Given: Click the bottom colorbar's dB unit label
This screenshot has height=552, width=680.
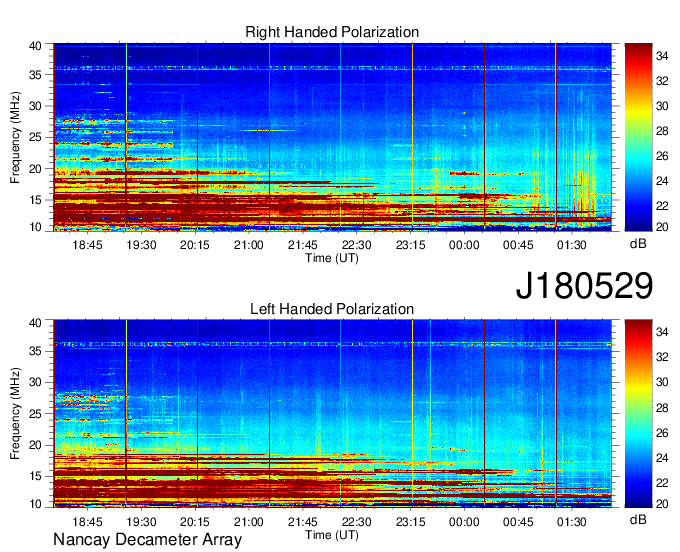Looking at the screenshot, I should 638,519.
